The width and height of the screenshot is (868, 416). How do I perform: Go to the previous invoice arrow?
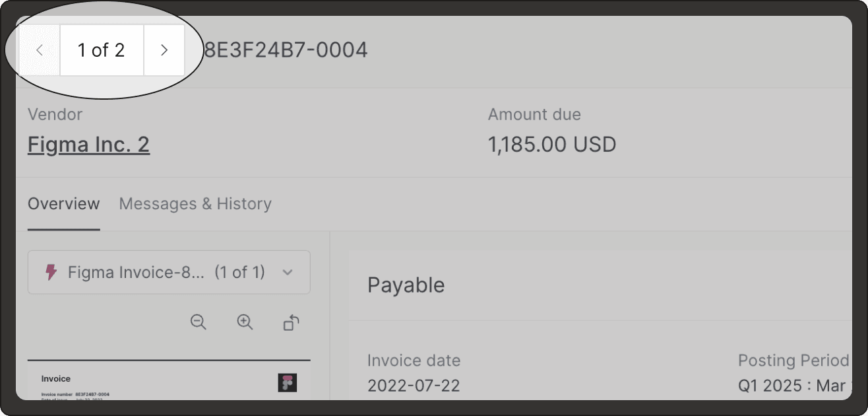pos(40,50)
